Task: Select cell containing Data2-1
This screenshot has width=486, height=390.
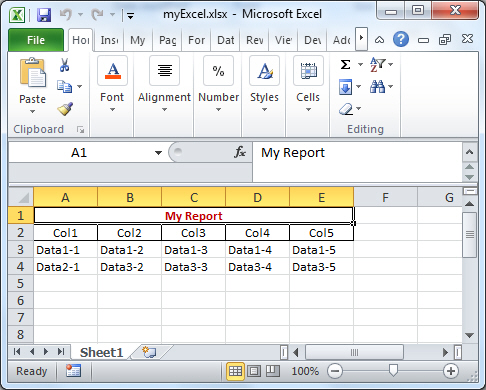Action: [x=65, y=267]
